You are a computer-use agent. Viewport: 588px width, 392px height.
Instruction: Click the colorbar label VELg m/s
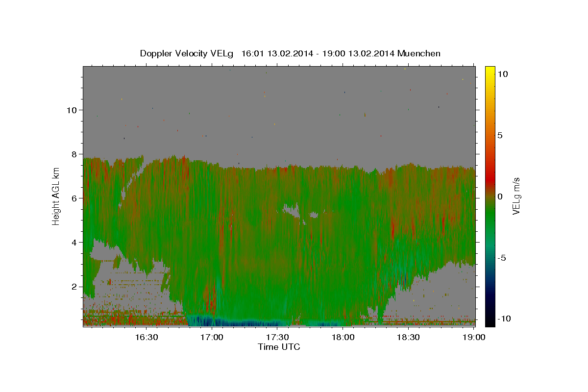click(516, 196)
